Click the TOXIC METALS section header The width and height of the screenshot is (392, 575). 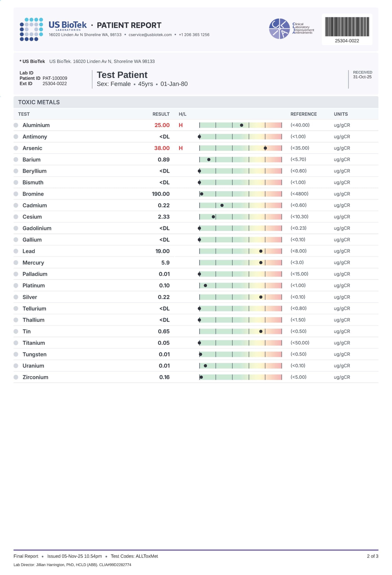click(39, 102)
